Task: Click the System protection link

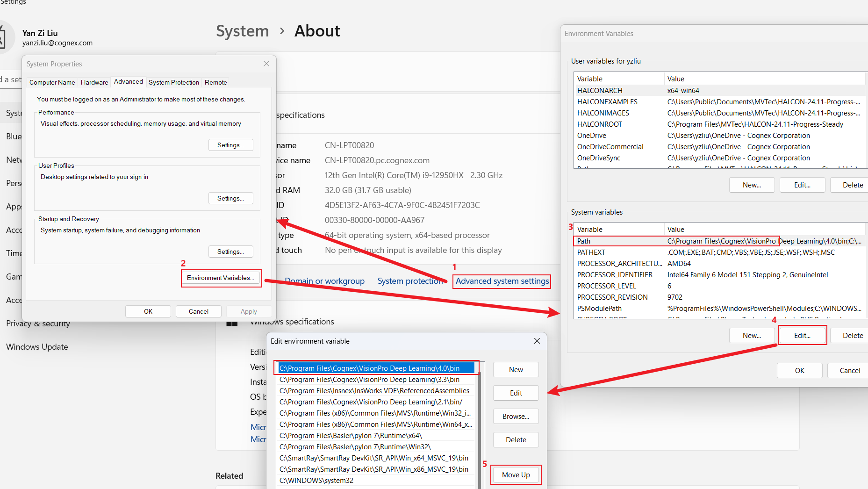Action: pyautogui.click(x=410, y=281)
